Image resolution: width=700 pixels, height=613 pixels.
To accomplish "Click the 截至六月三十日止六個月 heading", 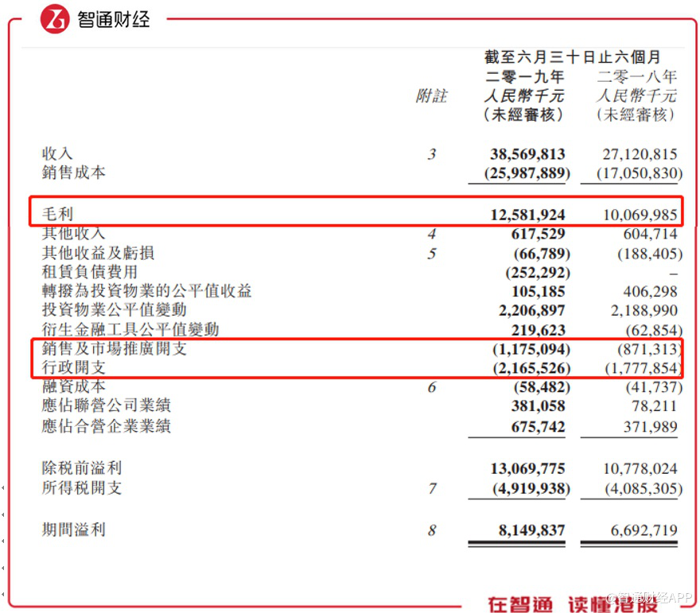I will 573,56.
